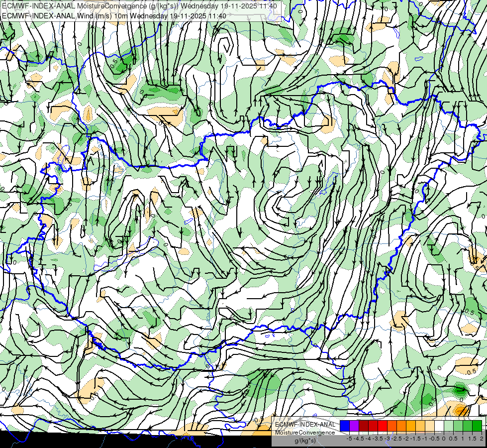
Task: Click the 'Wind (m/s) 10m' title line
Action: coord(114,16)
